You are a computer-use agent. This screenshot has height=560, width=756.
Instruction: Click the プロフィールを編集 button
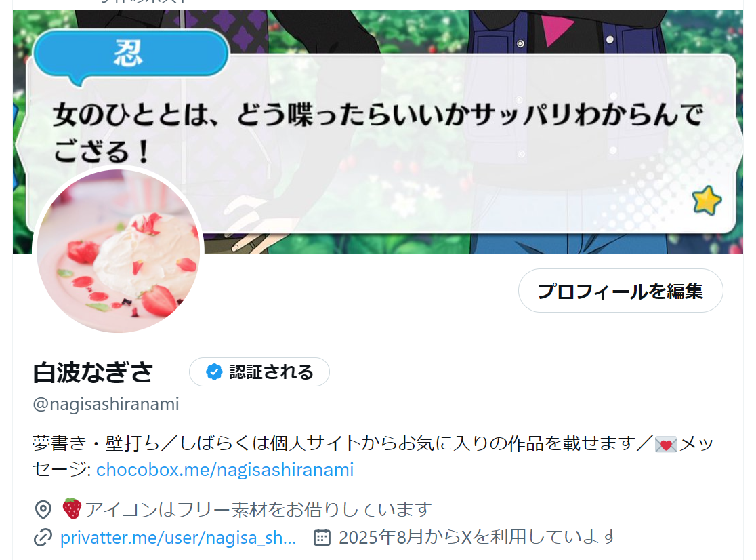click(621, 291)
